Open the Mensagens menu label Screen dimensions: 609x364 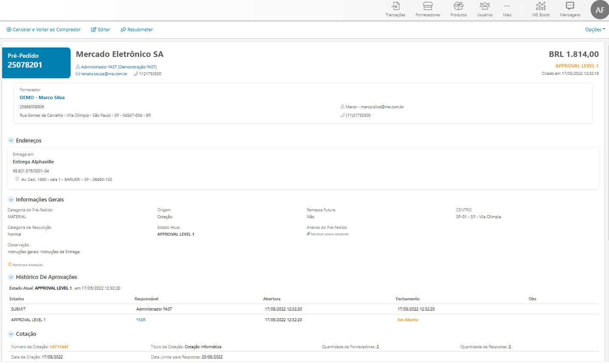[x=570, y=15]
